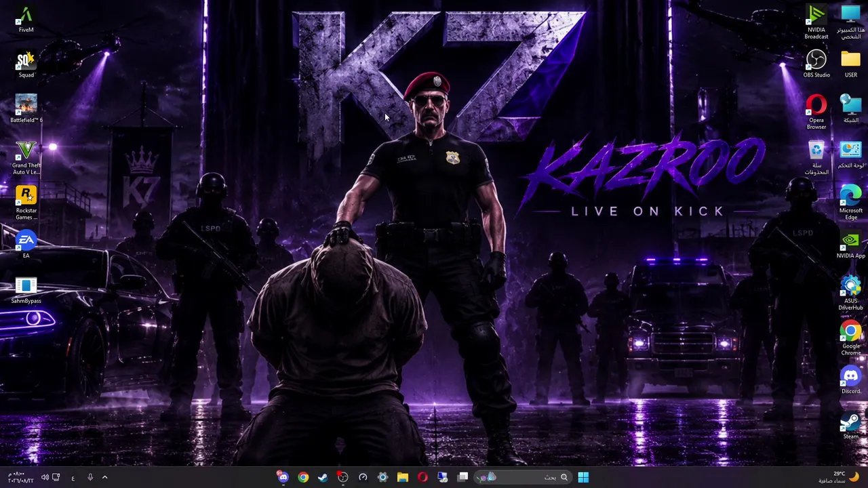Select the Google Chrome desktop icon
The height and width of the screenshot is (488, 868).
[851, 339]
